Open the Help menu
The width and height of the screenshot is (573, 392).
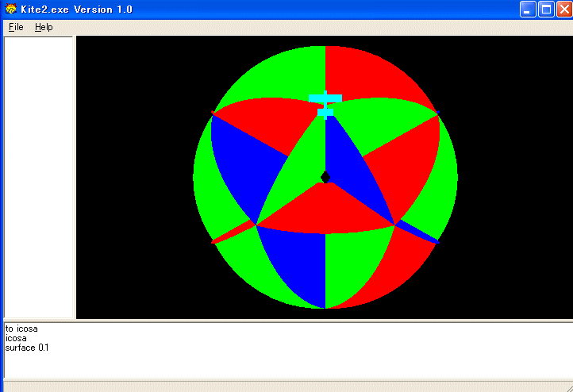44,28
